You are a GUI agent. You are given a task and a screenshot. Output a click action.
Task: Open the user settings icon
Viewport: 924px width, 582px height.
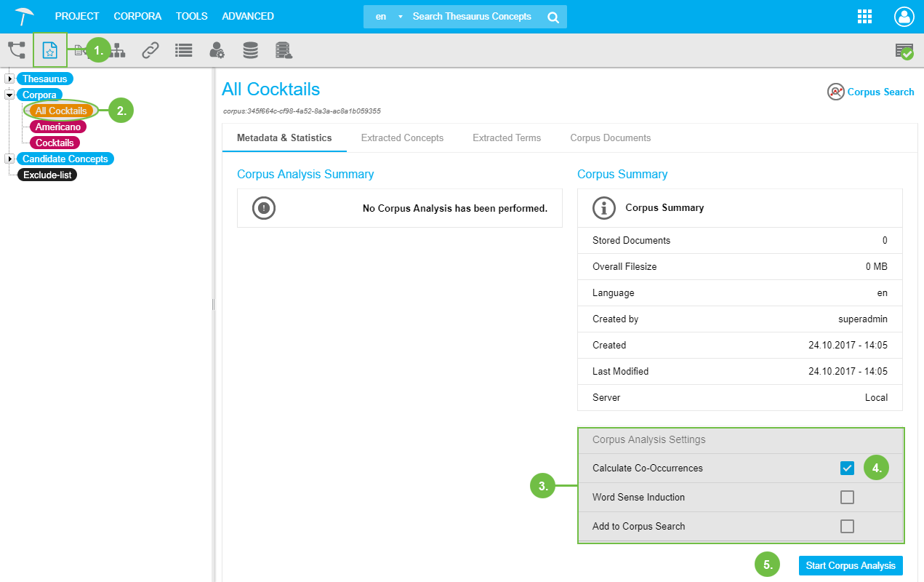(217, 50)
